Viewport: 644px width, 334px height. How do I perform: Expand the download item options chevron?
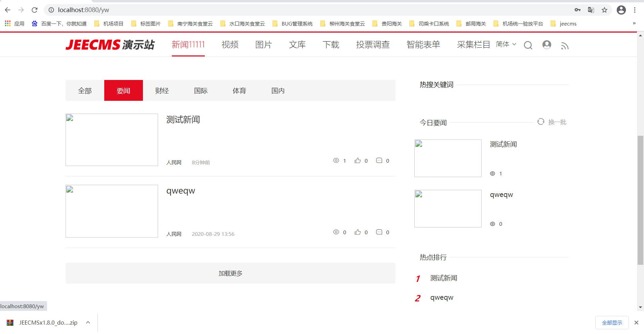coord(88,323)
